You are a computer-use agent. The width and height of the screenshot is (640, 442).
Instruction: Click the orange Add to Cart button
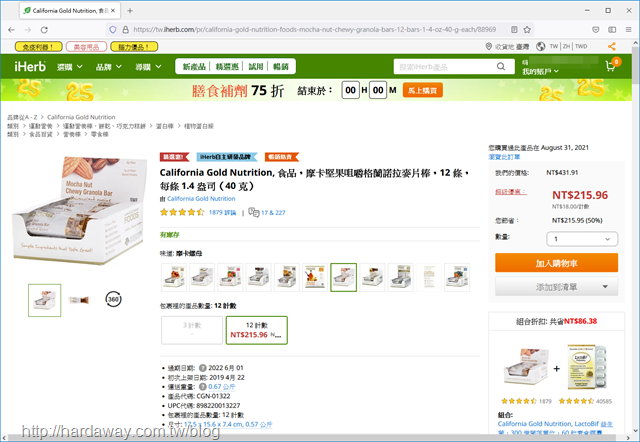pyautogui.click(x=556, y=263)
